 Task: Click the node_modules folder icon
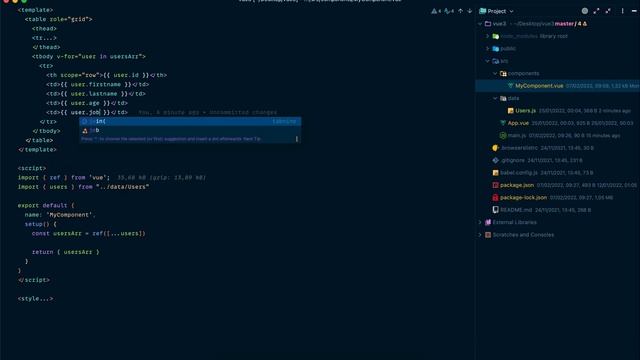pos(496,36)
